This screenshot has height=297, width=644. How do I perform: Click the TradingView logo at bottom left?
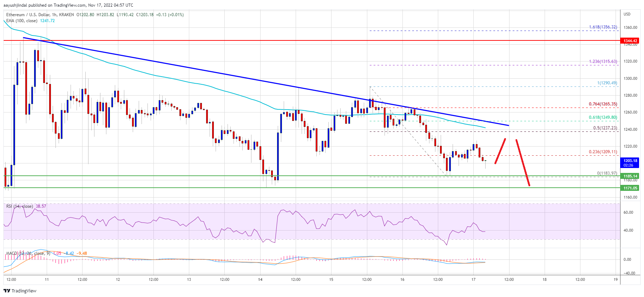[20, 291]
